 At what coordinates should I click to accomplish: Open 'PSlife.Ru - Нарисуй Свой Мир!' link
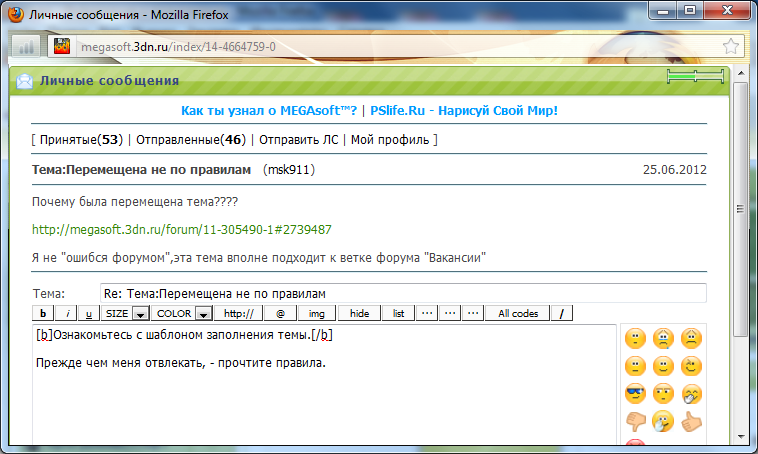coord(464,111)
